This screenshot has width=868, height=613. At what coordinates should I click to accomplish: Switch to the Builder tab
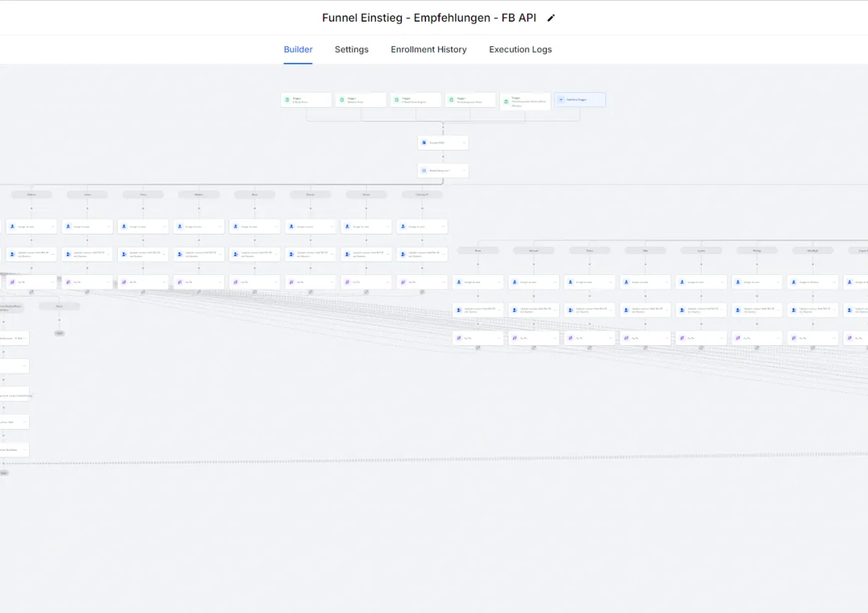(x=298, y=49)
